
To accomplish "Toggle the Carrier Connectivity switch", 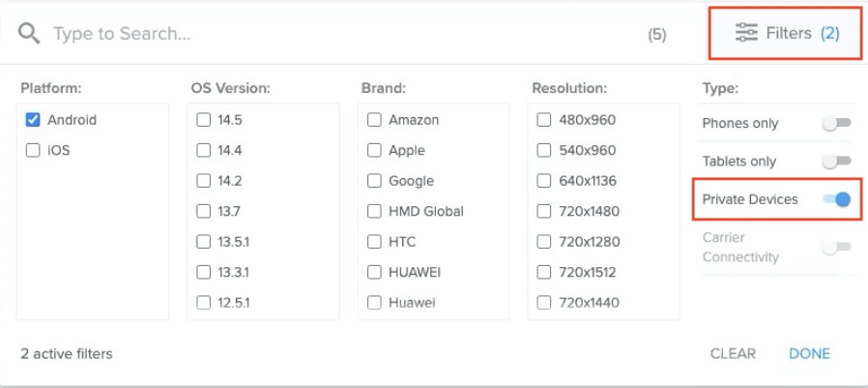I will (836, 248).
